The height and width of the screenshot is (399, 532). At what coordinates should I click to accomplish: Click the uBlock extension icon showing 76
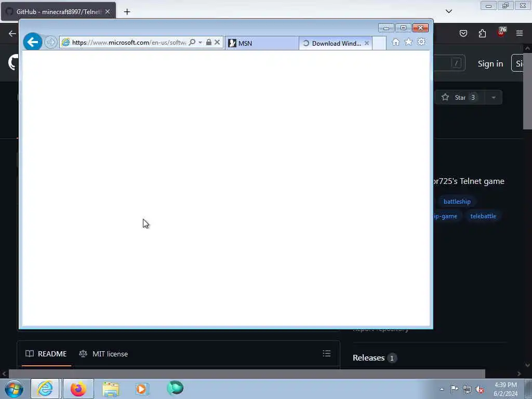[x=501, y=33]
